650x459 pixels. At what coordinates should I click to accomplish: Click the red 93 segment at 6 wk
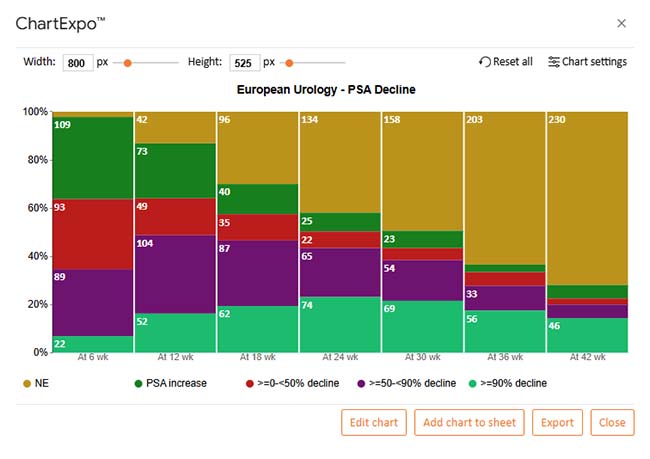(92, 234)
